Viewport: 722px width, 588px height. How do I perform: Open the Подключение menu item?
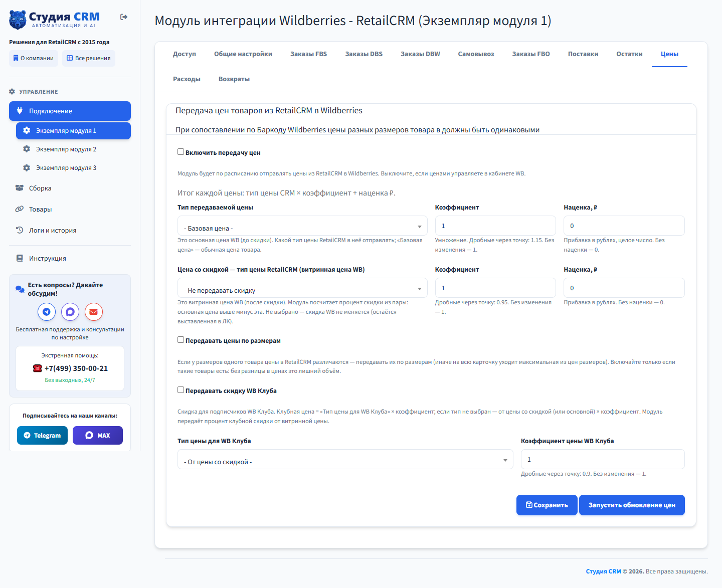click(x=70, y=111)
